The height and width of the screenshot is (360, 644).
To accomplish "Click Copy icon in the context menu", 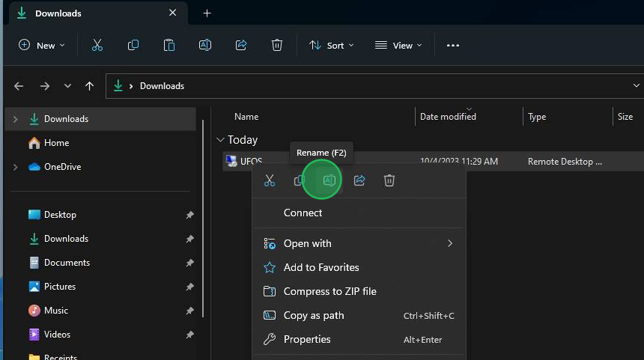I will click(x=300, y=180).
